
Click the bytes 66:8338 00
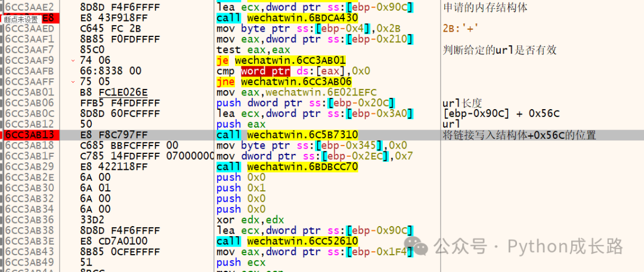112,71
